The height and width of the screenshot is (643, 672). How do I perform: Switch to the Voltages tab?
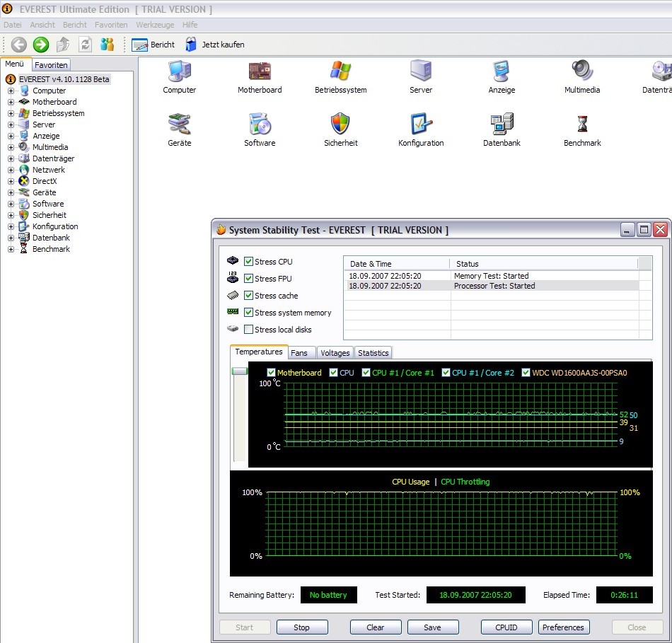tap(335, 353)
